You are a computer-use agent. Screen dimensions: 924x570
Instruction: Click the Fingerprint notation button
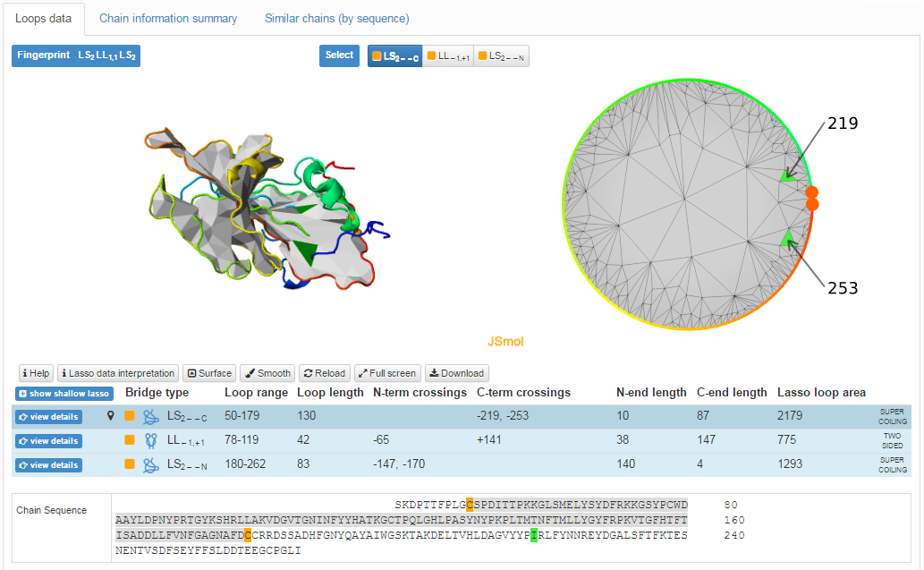point(76,55)
